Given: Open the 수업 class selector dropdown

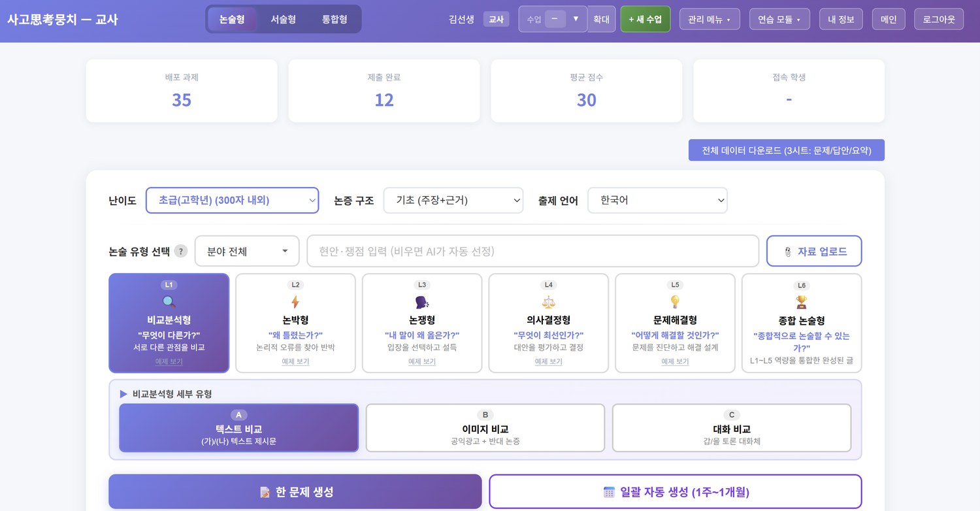Looking at the screenshot, I should [553, 19].
